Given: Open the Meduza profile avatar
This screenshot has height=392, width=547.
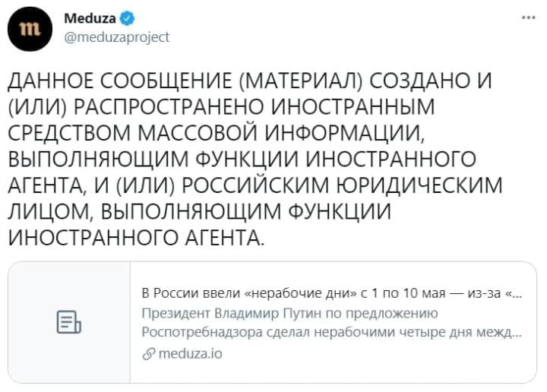Looking at the screenshot, I should [30, 29].
